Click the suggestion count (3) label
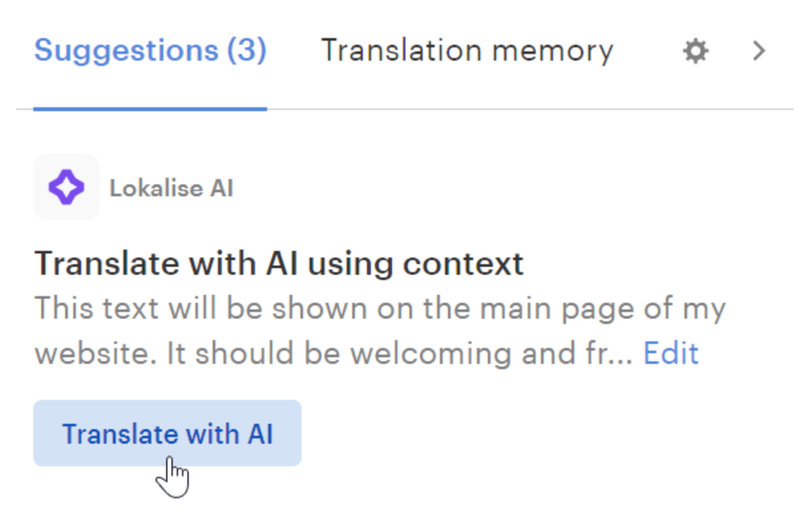The height and width of the screenshot is (523, 812). coord(247,52)
